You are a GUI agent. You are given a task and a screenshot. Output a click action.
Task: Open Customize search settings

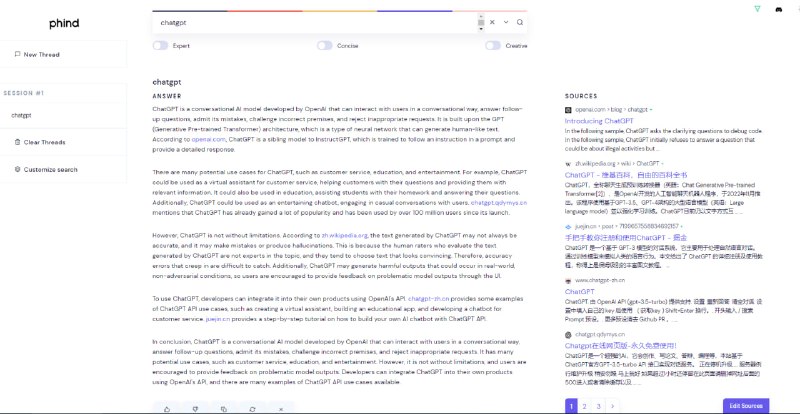point(50,169)
